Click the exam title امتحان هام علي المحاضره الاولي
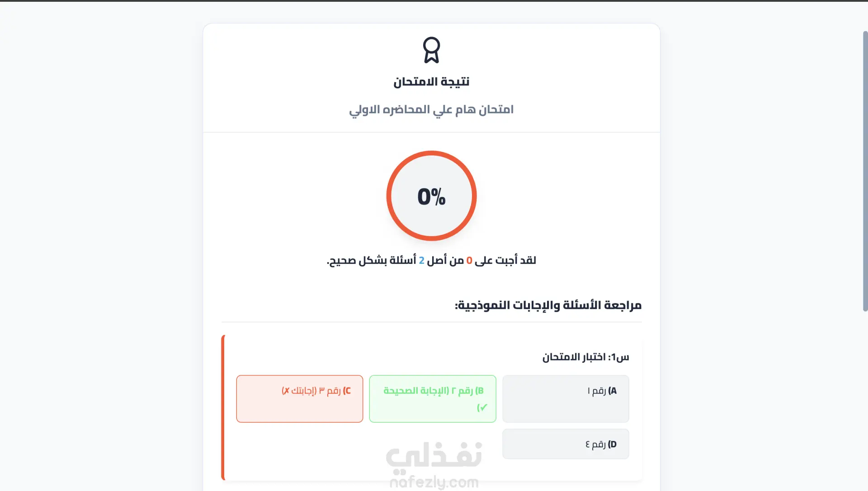This screenshot has height=491, width=868. pyautogui.click(x=431, y=110)
